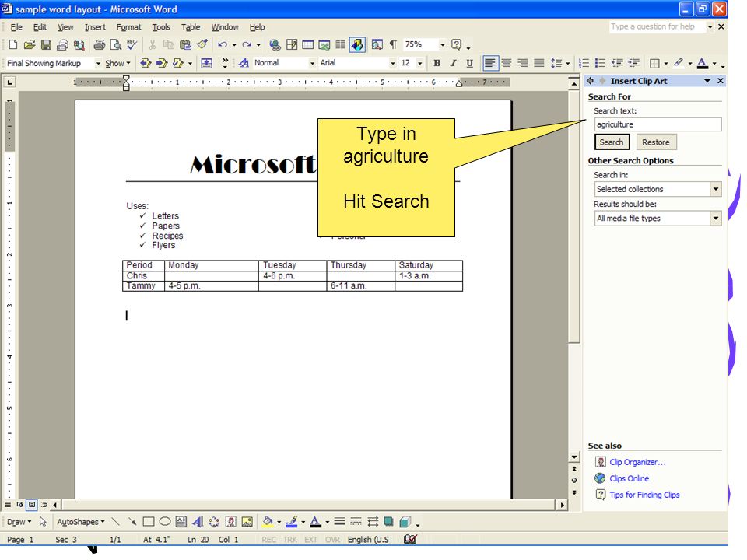Click the Search button
The image size is (747, 560).
pyautogui.click(x=612, y=142)
